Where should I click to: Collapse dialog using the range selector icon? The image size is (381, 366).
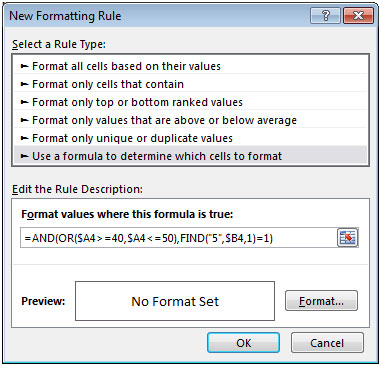point(347,238)
